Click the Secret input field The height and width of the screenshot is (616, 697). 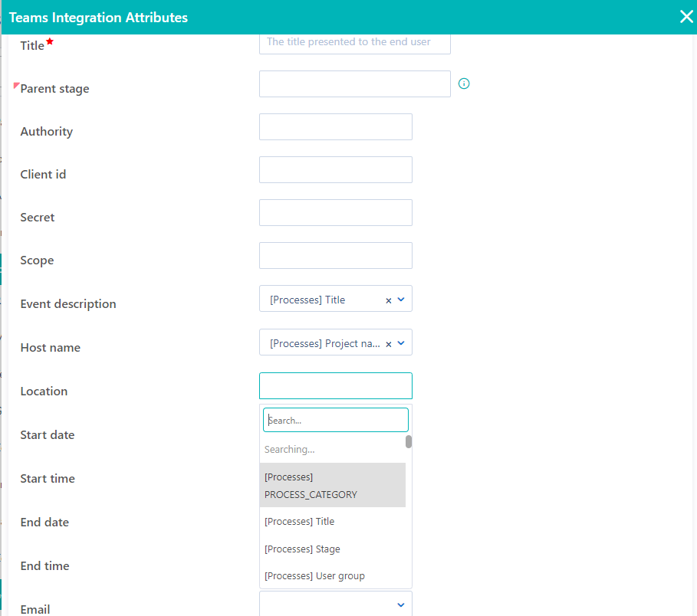[x=335, y=212]
